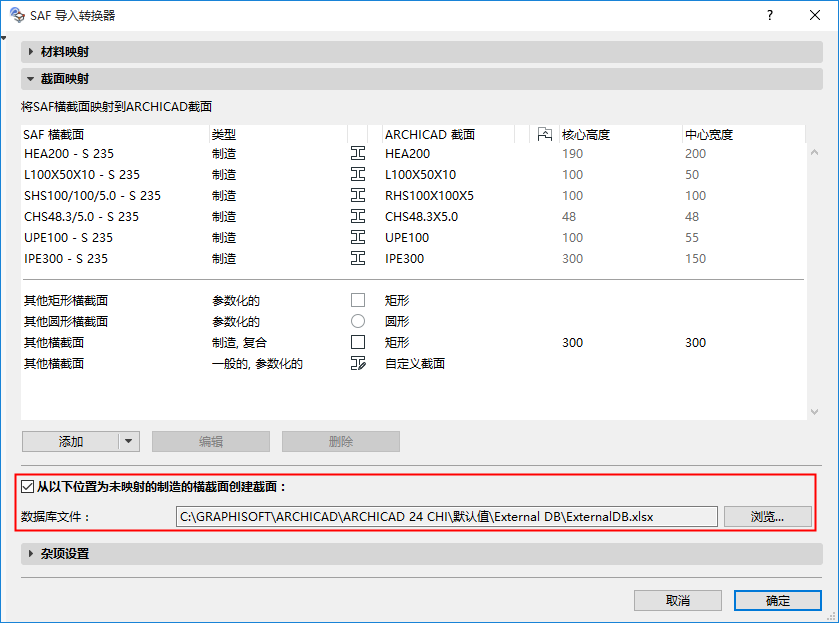Viewport: 839px width, 623px height.
Task: Click the custom profile icon beside 自定义截面
Action: (358, 363)
